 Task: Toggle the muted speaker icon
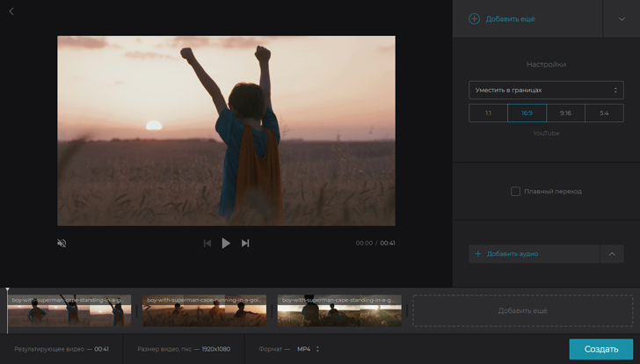click(x=62, y=244)
